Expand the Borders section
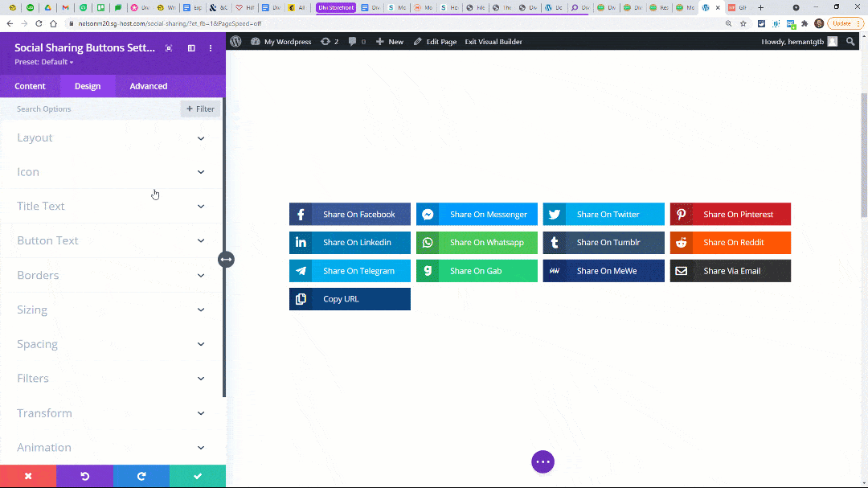 point(111,275)
